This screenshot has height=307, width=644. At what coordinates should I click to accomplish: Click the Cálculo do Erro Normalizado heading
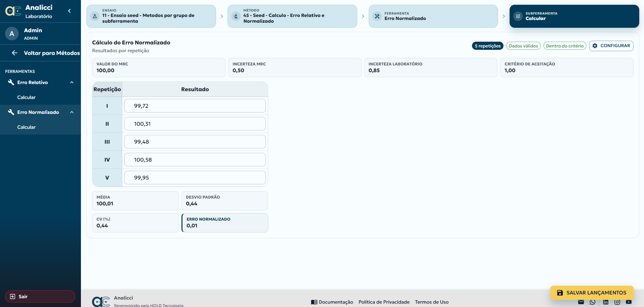coord(131,42)
